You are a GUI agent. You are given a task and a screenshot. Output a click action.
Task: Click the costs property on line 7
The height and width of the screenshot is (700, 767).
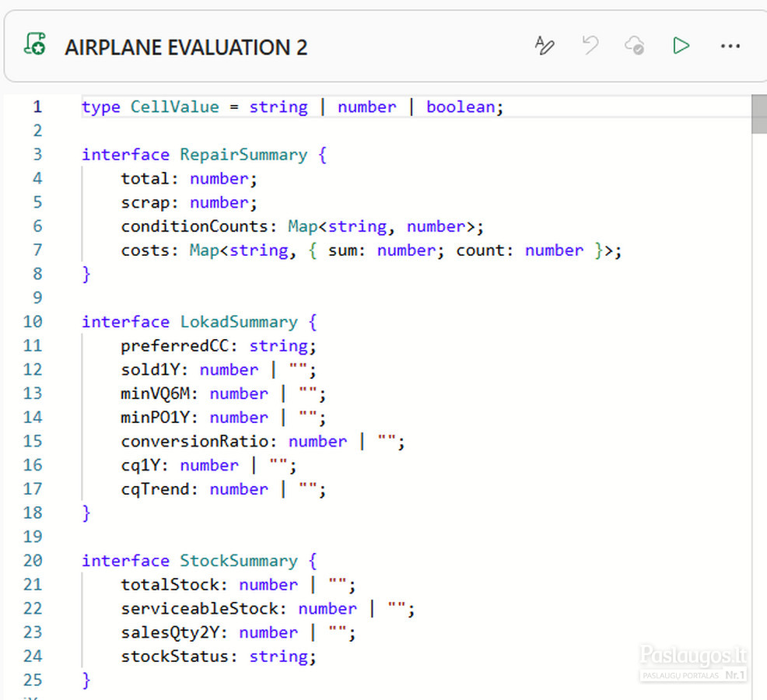pyautogui.click(x=145, y=250)
